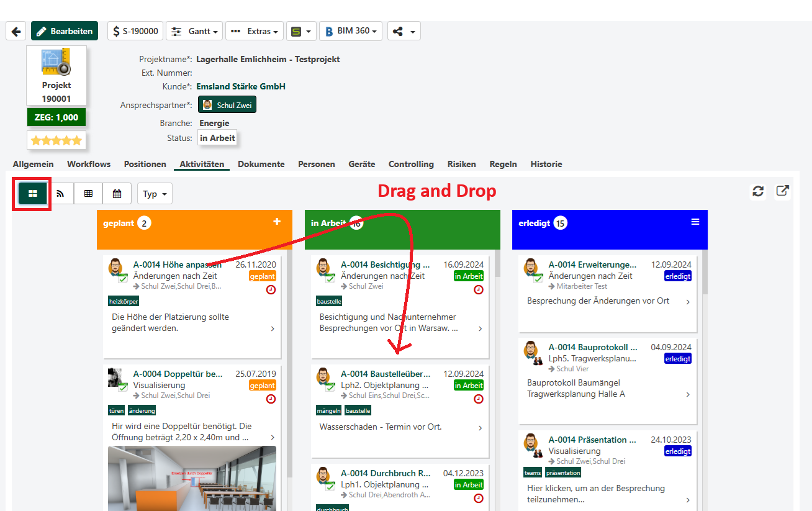Toggle checkbox on A-0014 Baustelleüber card
812x511 pixels.
330,389
